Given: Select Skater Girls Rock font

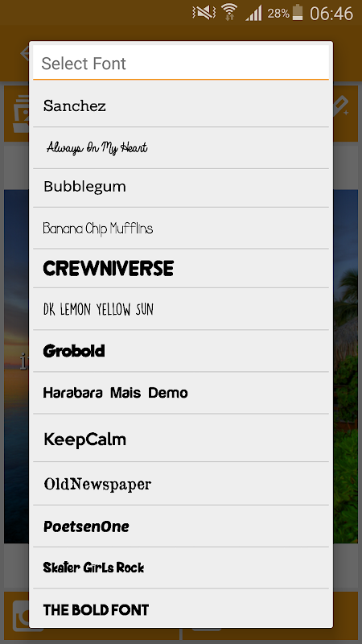Looking at the screenshot, I should [x=181, y=568].
